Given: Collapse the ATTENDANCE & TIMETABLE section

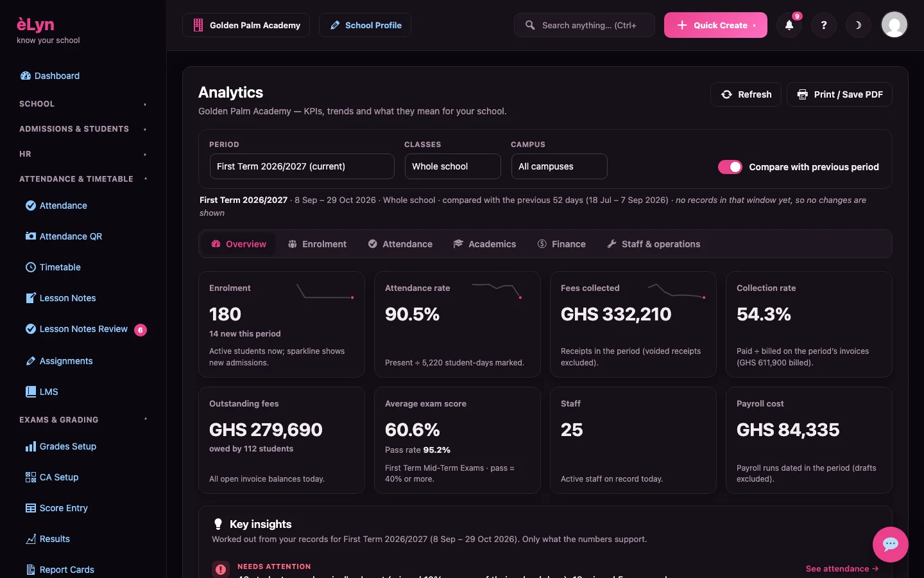Looking at the screenshot, I should (x=83, y=179).
